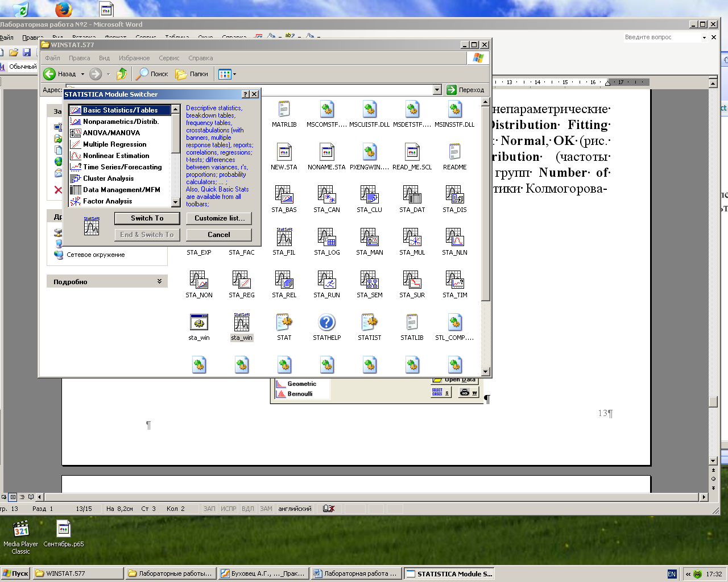
Task: Select ANOVA/MANOVA module
Action: pyautogui.click(x=119, y=133)
